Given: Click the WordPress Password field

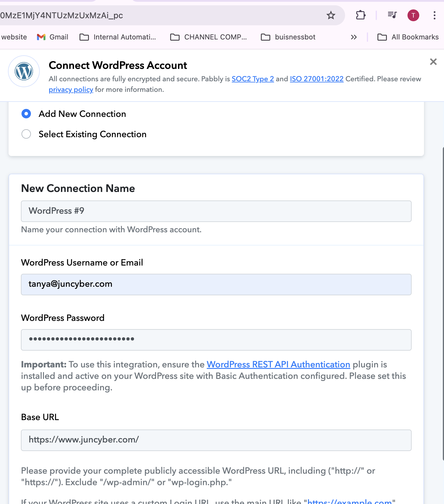Looking at the screenshot, I should tap(216, 340).
